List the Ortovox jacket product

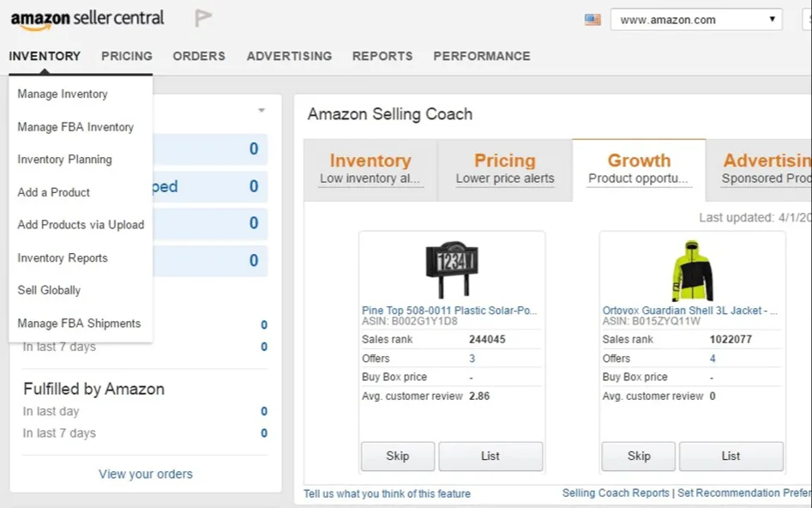coord(731,457)
